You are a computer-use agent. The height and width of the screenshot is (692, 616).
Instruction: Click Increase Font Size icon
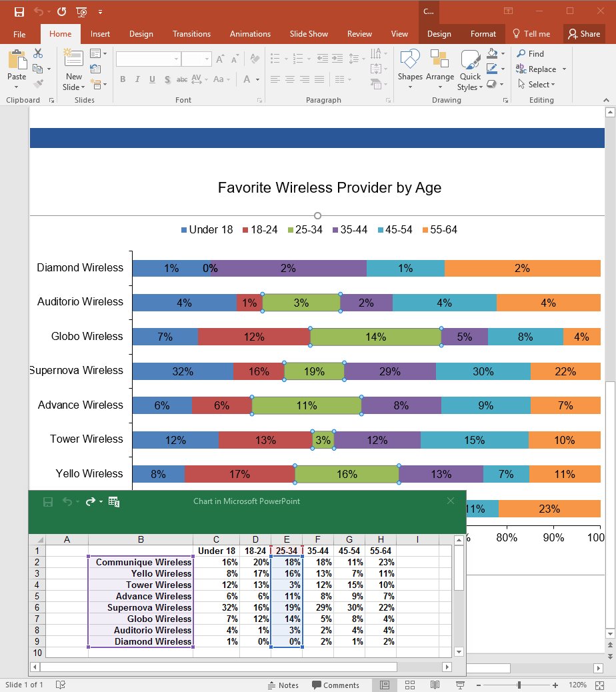pyautogui.click(x=220, y=59)
